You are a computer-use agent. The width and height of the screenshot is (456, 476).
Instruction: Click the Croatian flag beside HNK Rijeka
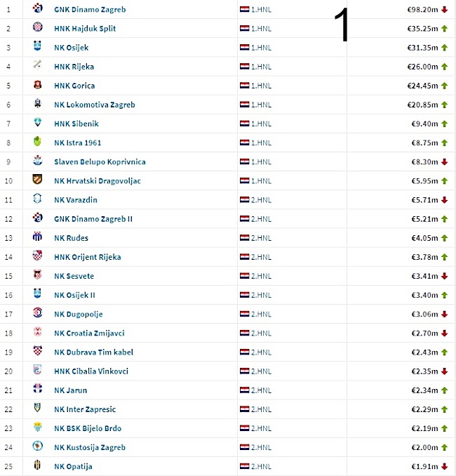244,67
